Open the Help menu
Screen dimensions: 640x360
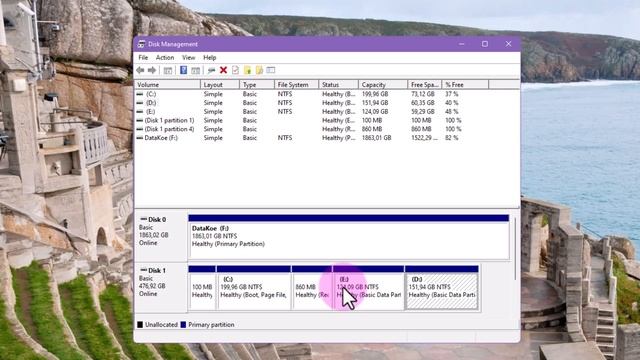[x=209, y=58]
